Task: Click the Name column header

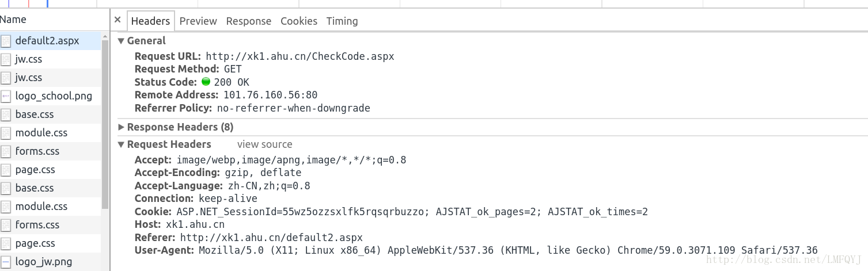Action: [x=13, y=20]
